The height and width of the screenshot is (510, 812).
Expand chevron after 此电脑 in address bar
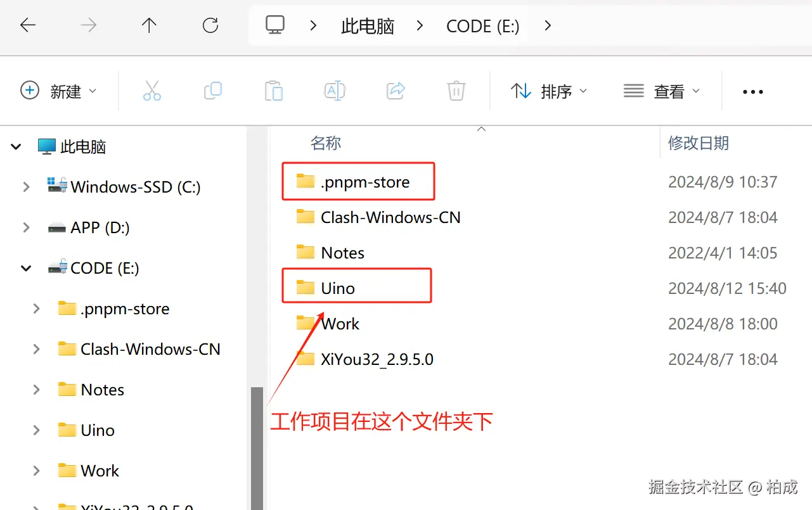pyautogui.click(x=420, y=25)
